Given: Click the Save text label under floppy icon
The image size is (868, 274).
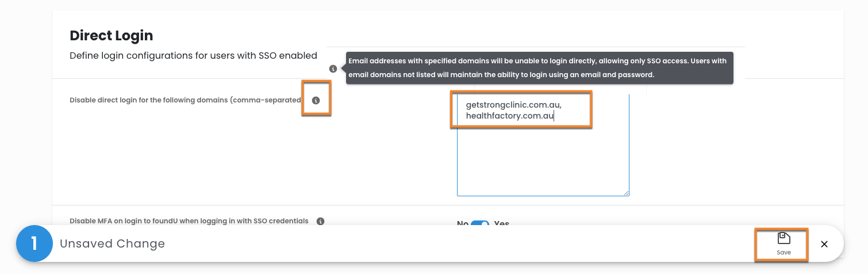Looking at the screenshot, I should 783,253.
